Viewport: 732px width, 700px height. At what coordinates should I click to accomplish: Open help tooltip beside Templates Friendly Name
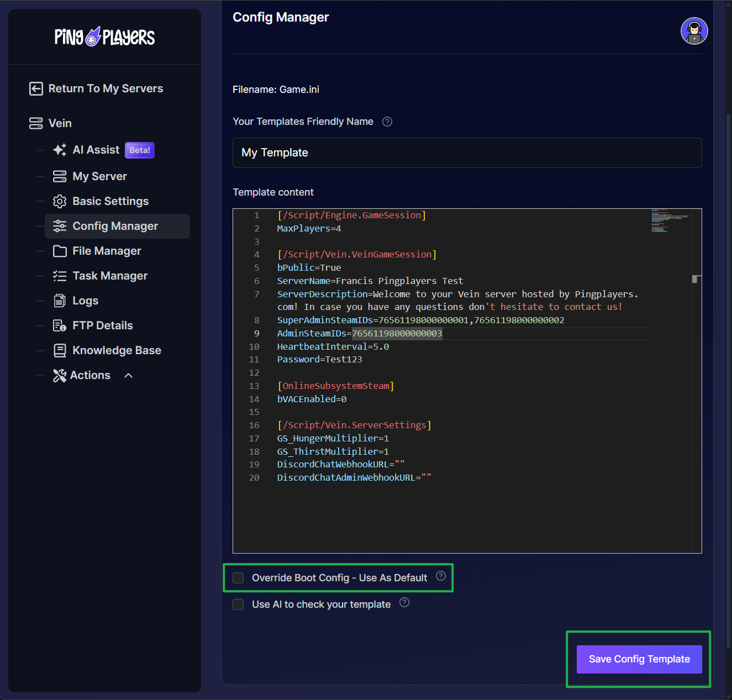pos(387,122)
